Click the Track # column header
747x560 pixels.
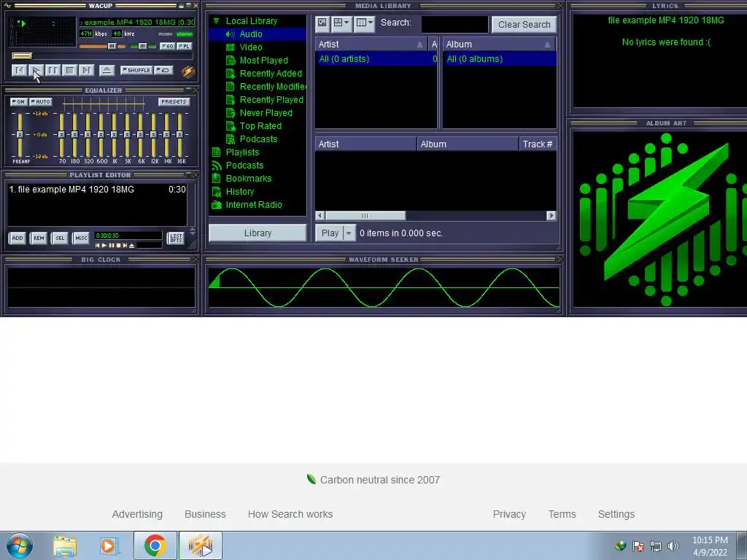point(538,144)
